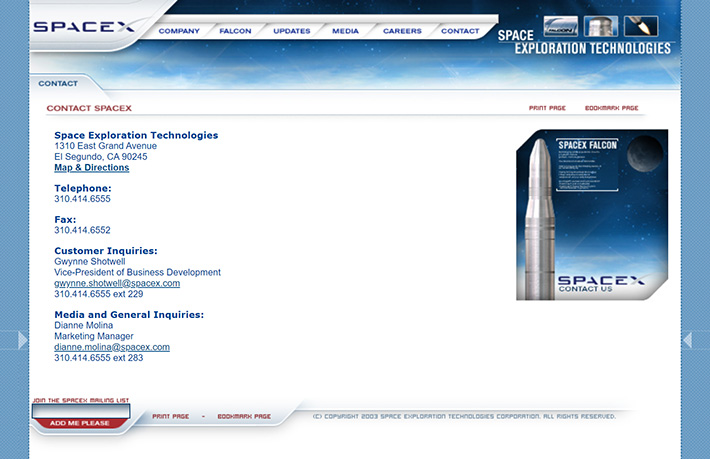The height and width of the screenshot is (459, 710).
Task: Select the 'Marketing Manager' title text
Action: coord(94,336)
